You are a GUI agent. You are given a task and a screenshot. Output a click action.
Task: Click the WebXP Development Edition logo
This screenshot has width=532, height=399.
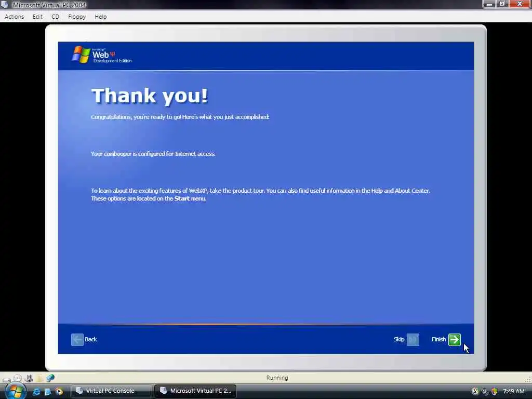101,54
